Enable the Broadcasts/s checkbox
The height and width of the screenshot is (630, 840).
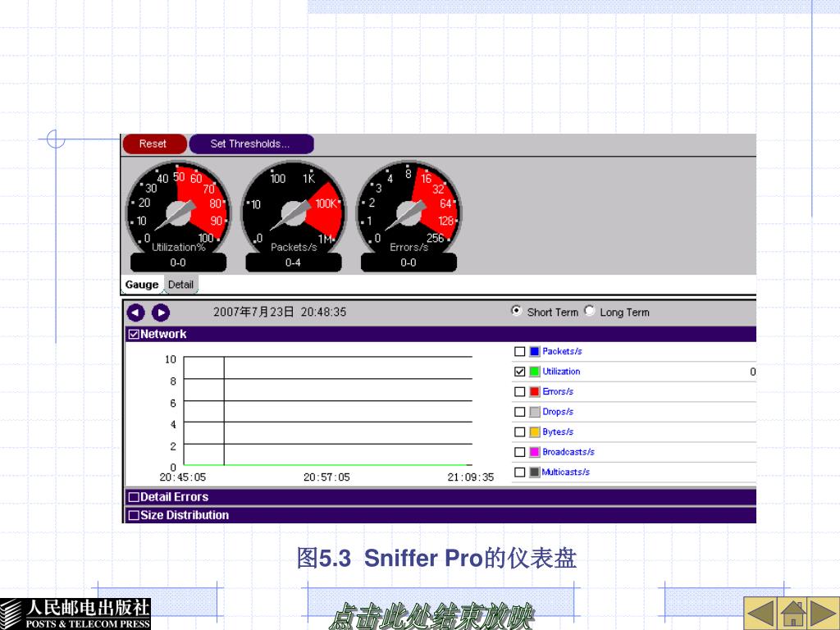(519, 452)
